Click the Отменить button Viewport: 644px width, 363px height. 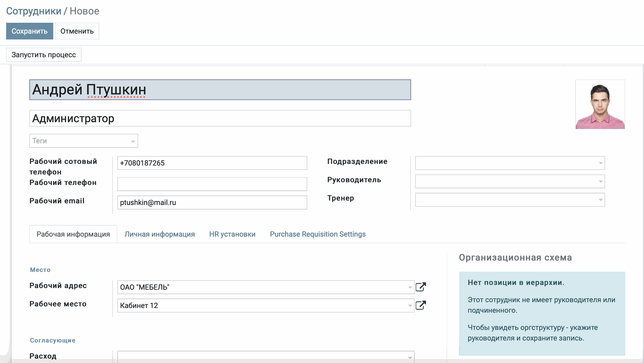[x=77, y=31]
